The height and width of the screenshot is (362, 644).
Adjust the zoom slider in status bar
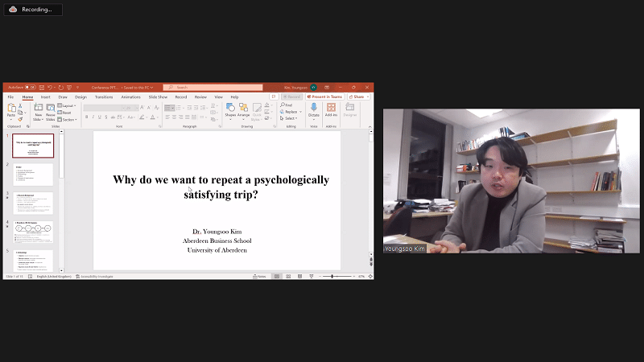click(332, 276)
